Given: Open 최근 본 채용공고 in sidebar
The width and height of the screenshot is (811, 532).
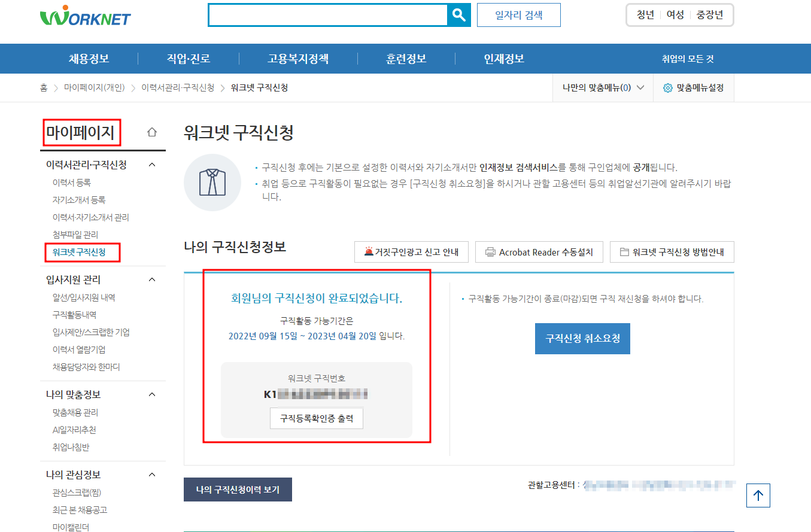Looking at the screenshot, I should (80, 510).
